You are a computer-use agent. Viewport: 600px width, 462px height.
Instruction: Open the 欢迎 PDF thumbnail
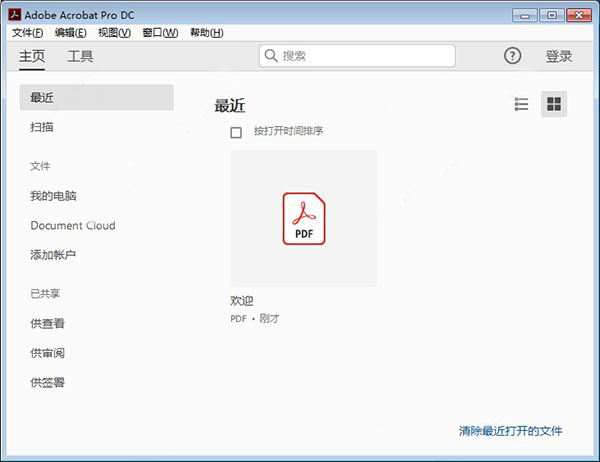point(304,219)
